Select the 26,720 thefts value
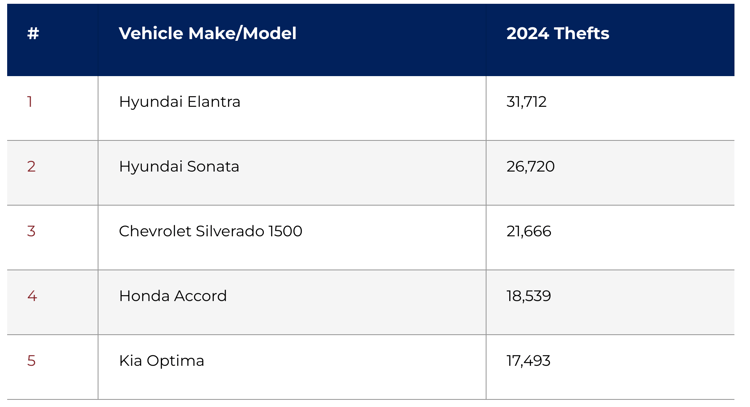 click(x=530, y=167)
